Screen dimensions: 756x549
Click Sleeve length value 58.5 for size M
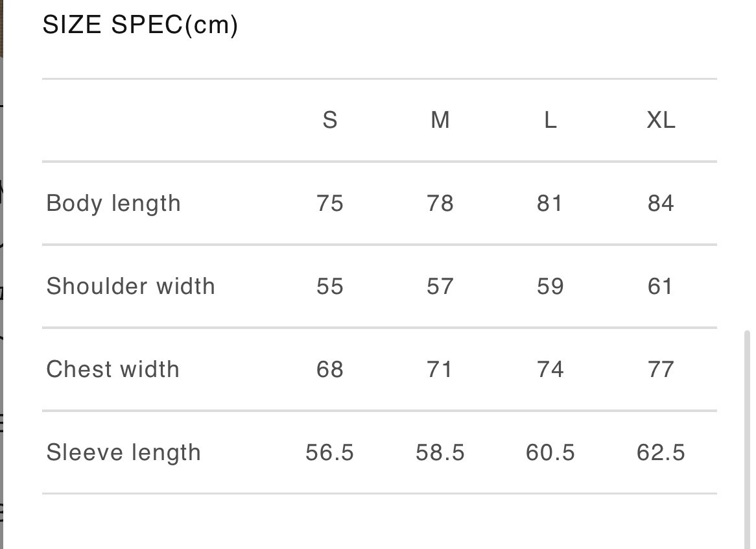coord(440,452)
